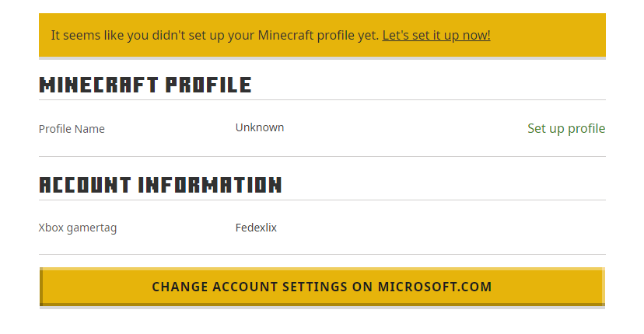Viewport: 644px width, 334px height.
Task: Click "MICROSOFT.COM" text on the yellow button
Action: pyautogui.click(x=435, y=287)
